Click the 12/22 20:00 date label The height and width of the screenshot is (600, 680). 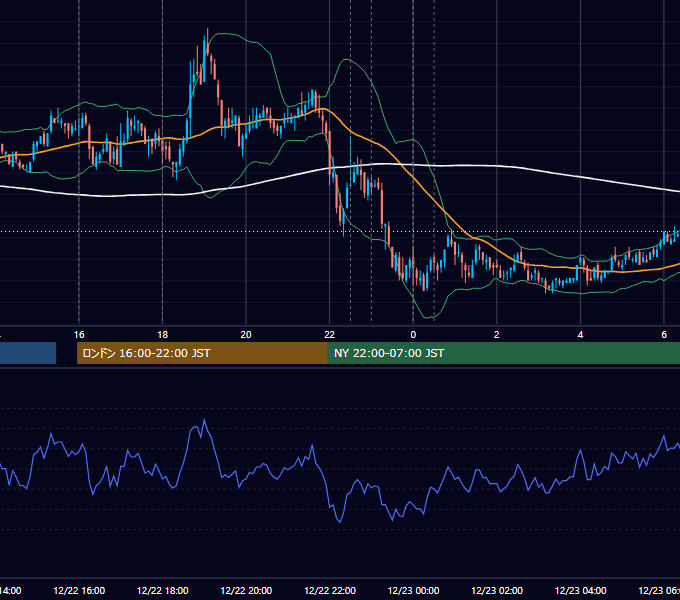[246, 590]
